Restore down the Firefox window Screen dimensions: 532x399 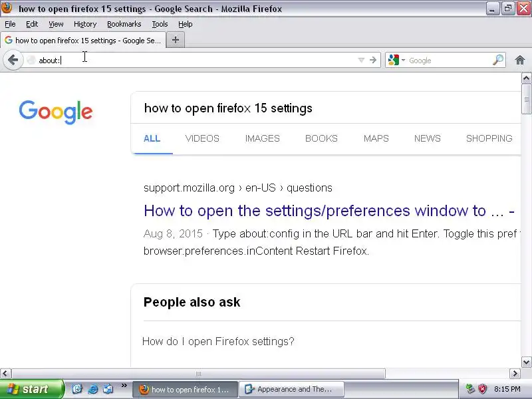(508, 9)
